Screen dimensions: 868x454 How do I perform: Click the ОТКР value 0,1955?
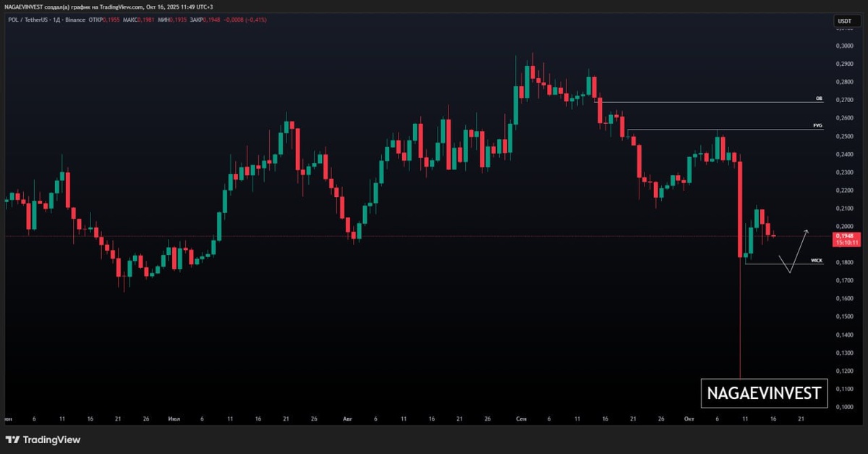[111, 20]
